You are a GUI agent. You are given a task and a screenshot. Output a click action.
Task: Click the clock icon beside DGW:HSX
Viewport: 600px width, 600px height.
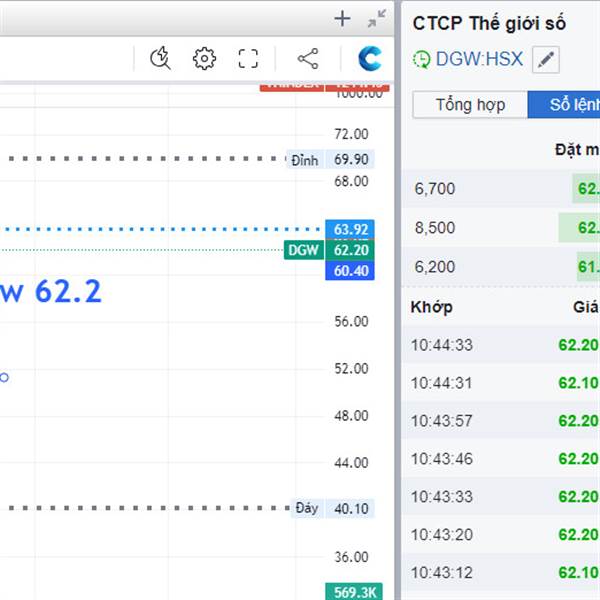[x=421, y=59]
